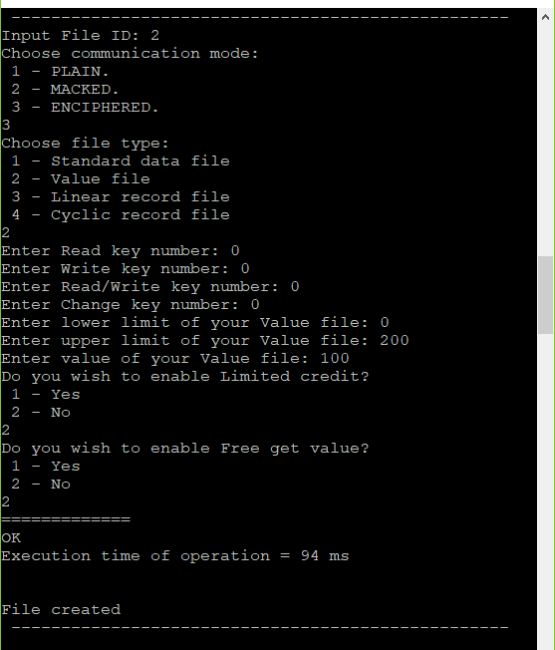Click the '2 - MACKED.' option text
The image size is (555, 650).
click(65, 90)
